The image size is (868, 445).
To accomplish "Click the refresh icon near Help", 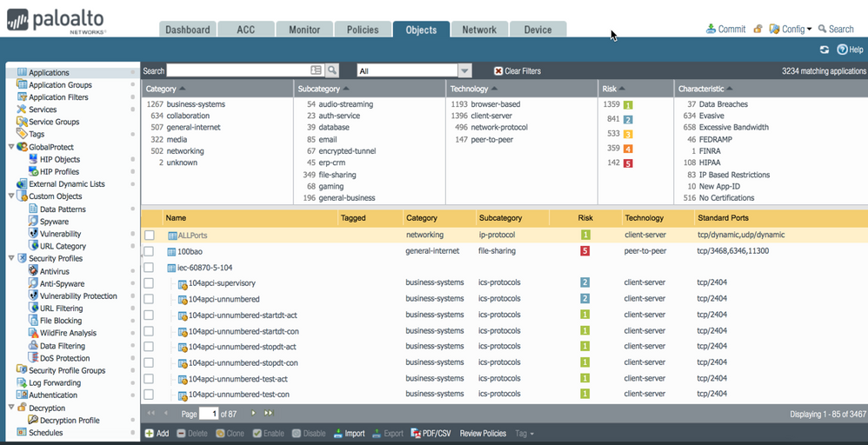I will (x=825, y=50).
